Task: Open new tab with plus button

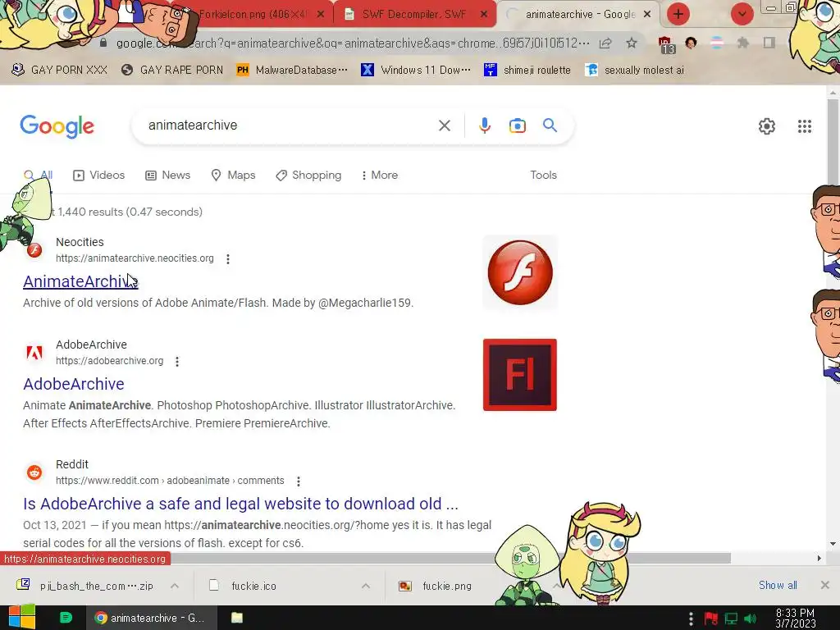Action: (x=678, y=14)
